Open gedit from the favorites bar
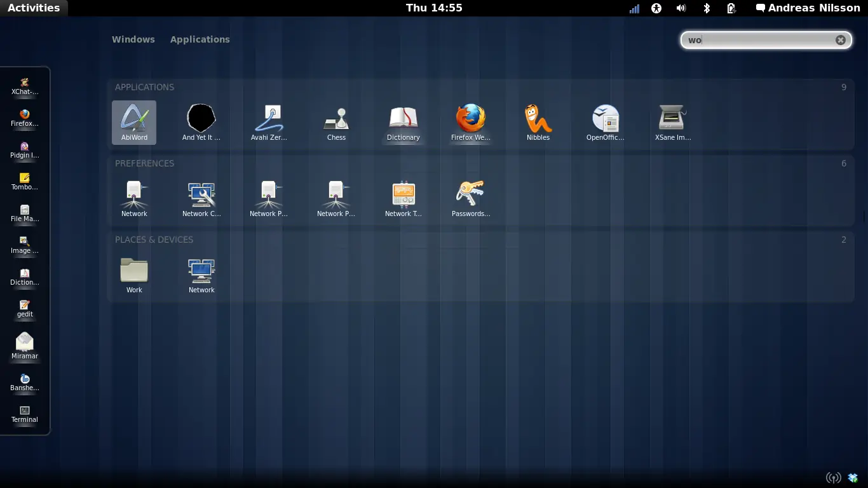 [x=24, y=308]
